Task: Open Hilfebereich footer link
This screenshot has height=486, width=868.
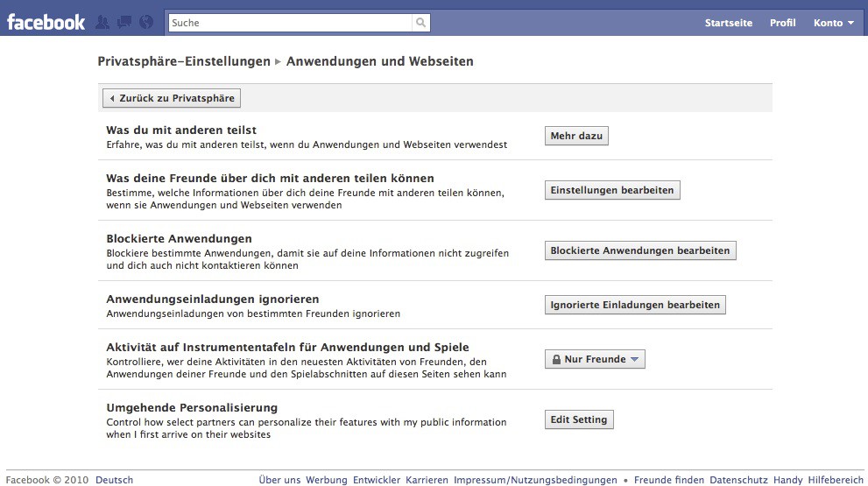Action: [x=836, y=480]
